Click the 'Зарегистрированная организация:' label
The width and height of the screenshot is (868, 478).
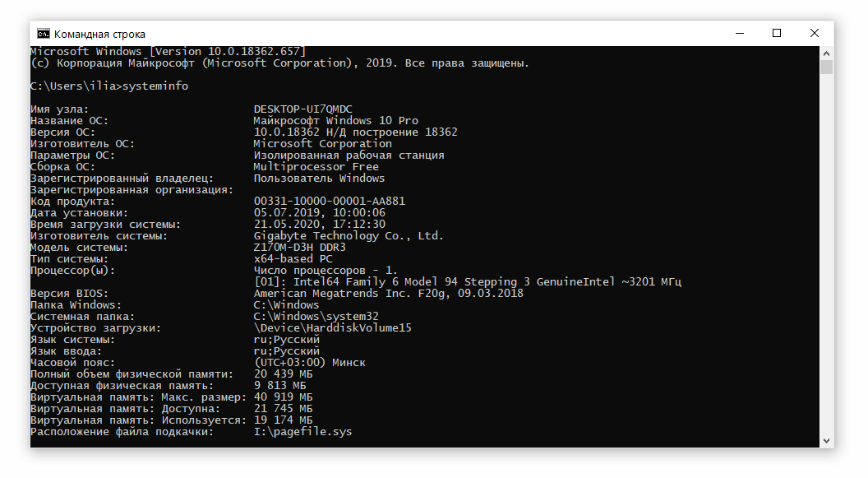click(x=132, y=190)
